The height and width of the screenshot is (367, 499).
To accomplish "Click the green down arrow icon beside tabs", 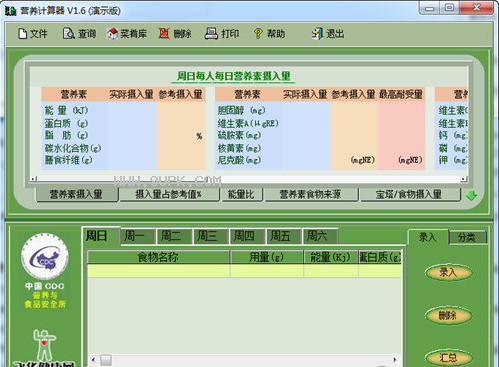I will (471, 195).
